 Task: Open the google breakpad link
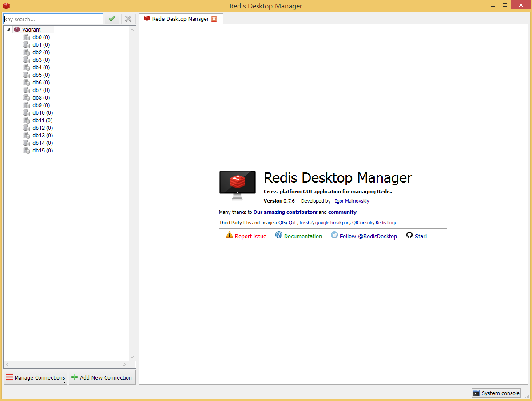click(x=332, y=223)
